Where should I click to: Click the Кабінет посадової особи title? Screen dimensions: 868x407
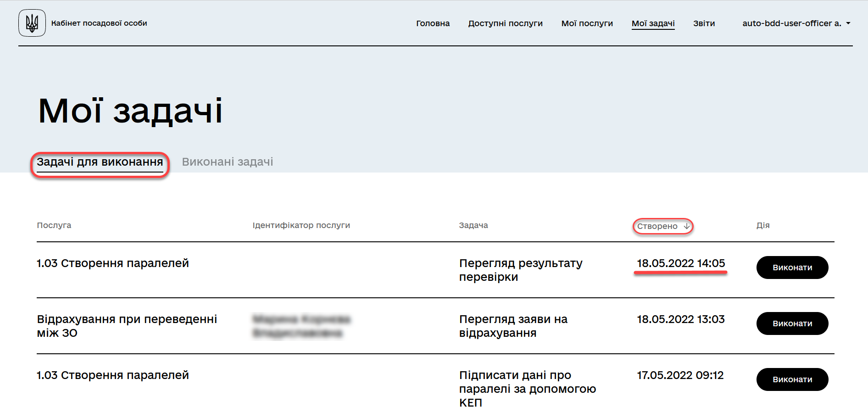click(x=99, y=23)
